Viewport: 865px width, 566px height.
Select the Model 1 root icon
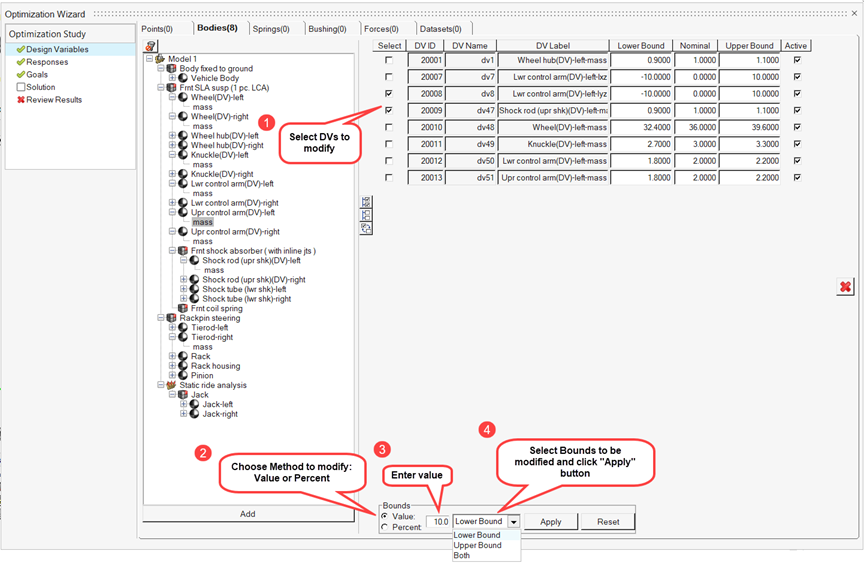pos(159,59)
